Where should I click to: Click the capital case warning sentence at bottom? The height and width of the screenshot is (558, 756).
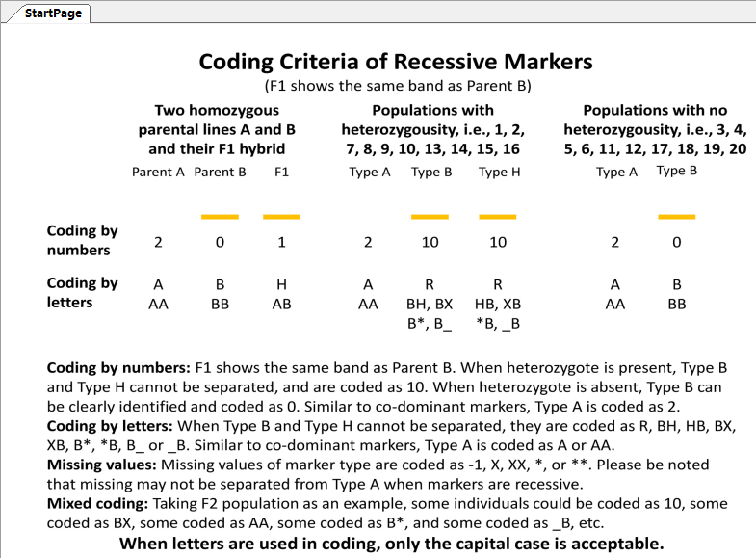point(392,544)
